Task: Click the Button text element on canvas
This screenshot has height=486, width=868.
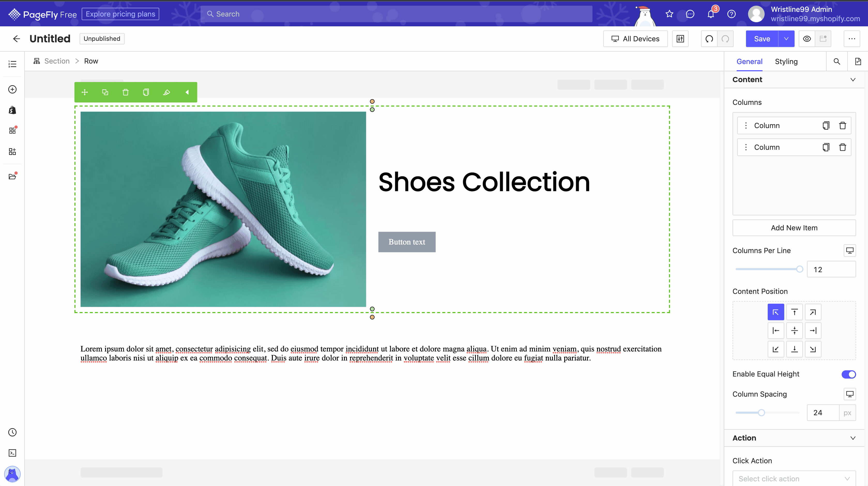Action: [407, 242]
